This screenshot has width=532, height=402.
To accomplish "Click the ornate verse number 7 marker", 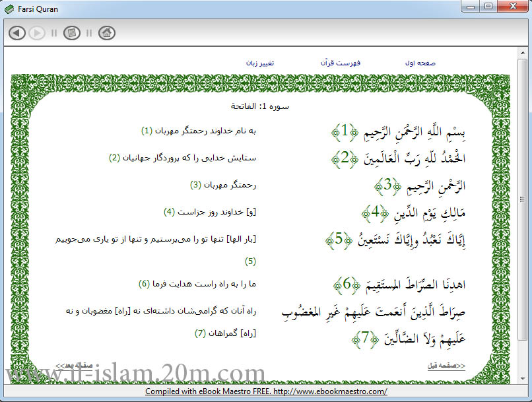I will tap(365, 339).
